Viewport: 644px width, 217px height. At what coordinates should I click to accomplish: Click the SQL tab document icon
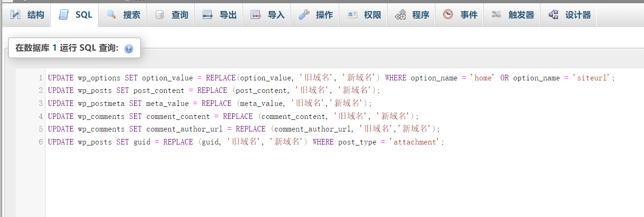(x=64, y=15)
